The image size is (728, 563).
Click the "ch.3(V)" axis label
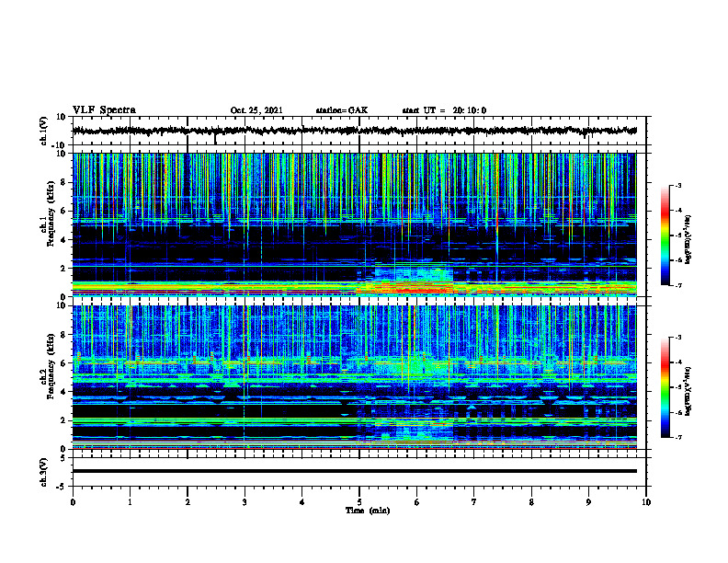pos(44,472)
